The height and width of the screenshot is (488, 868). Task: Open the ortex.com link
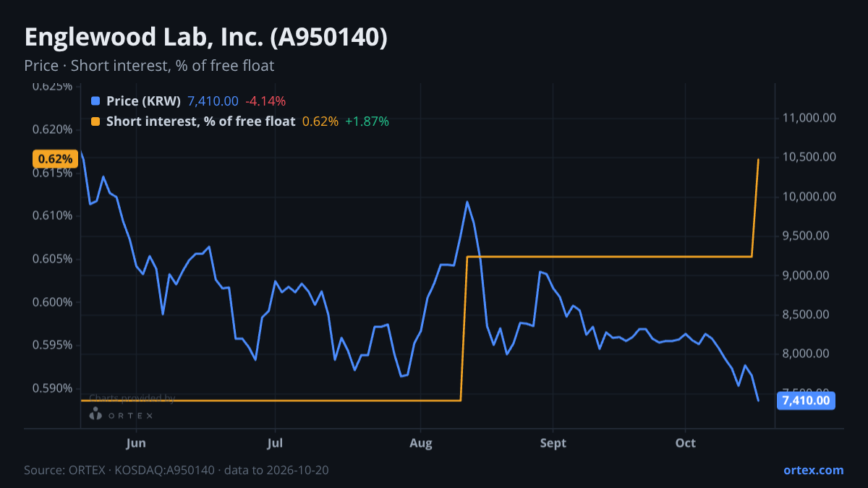tap(813, 470)
